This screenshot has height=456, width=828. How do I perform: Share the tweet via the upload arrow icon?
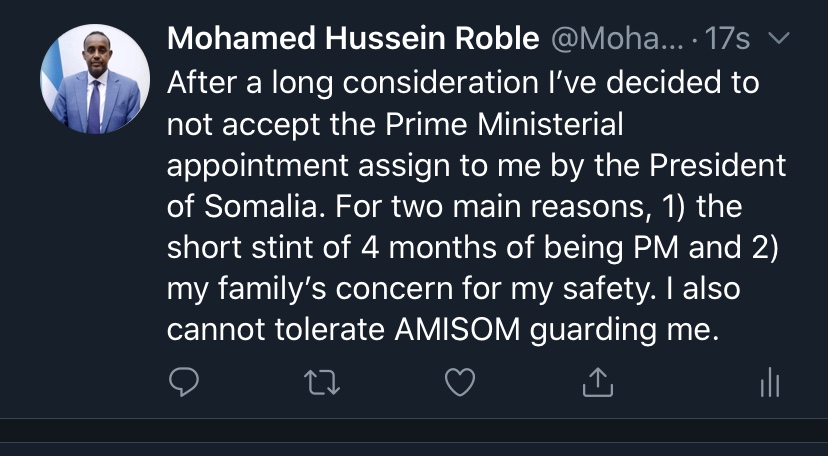point(598,382)
